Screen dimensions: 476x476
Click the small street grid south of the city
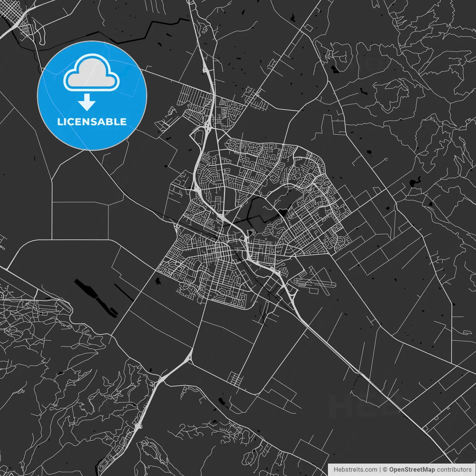pos(235,379)
